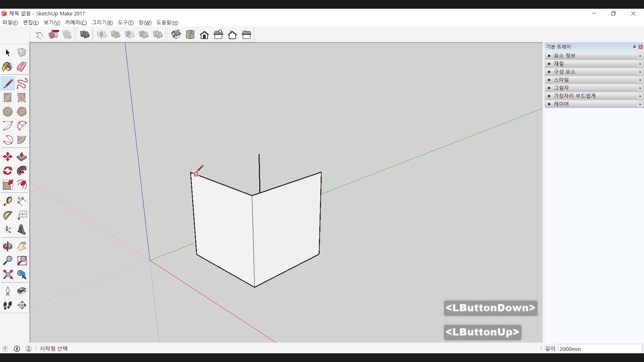This screenshot has width=644, height=362.
Task: Click the Zoom Extents tool
Action: point(7,275)
